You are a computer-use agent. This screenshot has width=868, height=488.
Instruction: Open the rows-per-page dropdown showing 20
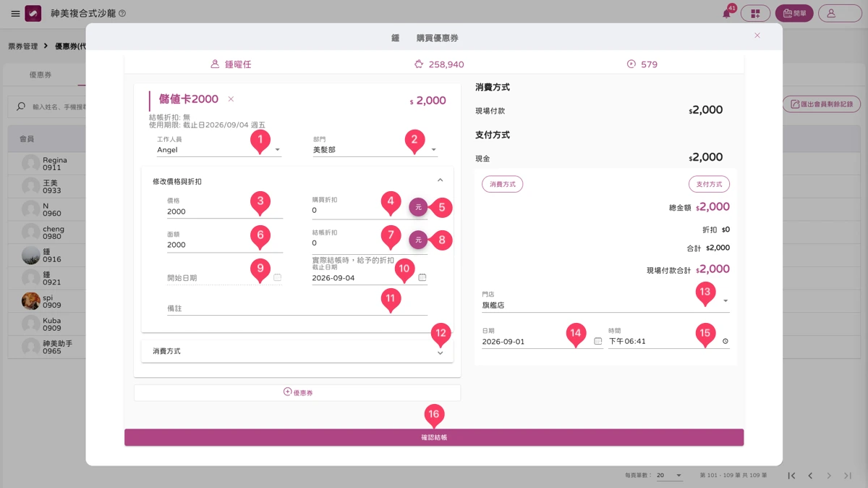669,476
